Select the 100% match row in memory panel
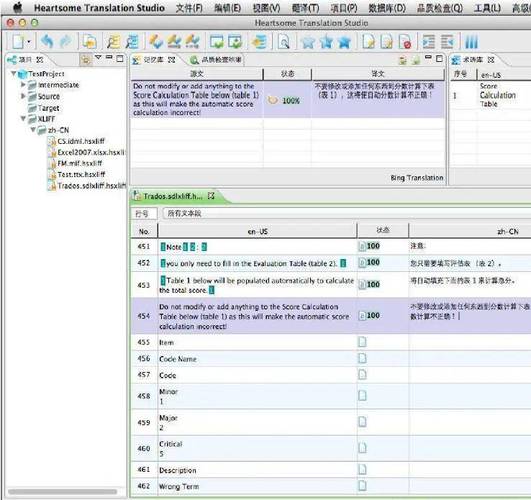Viewport: 531px width, 500px height. point(288,99)
